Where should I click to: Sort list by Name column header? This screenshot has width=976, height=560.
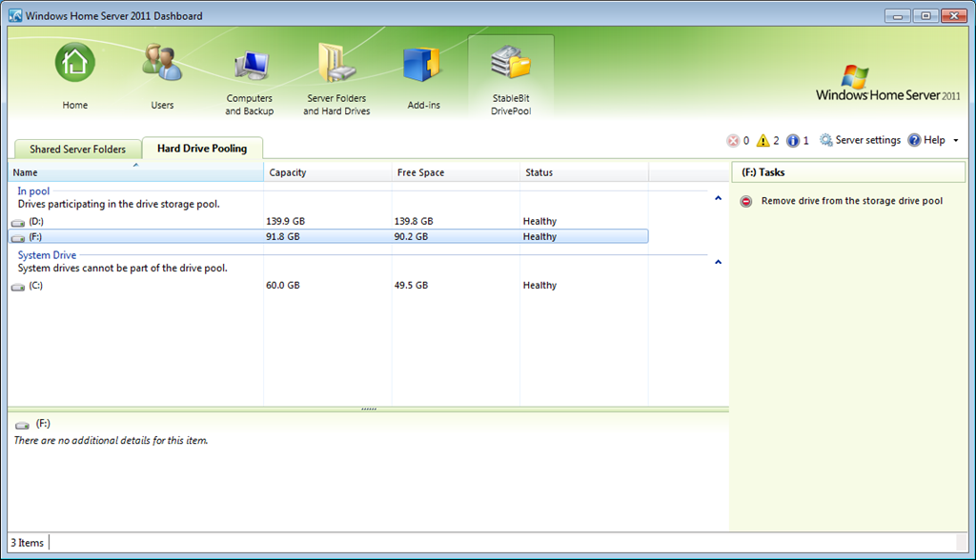[x=135, y=172]
